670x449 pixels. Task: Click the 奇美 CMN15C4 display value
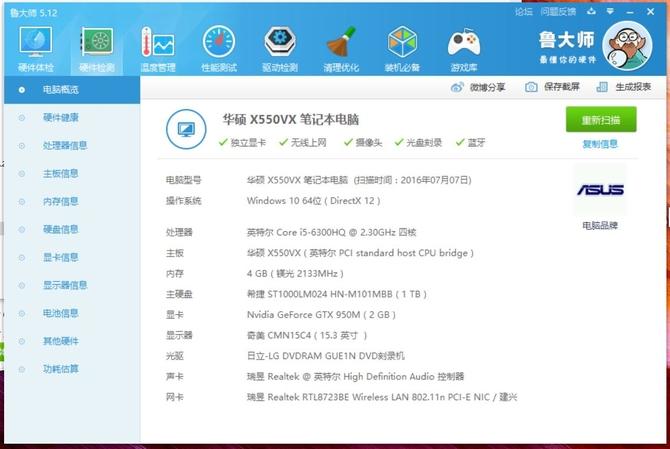click(x=307, y=335)
